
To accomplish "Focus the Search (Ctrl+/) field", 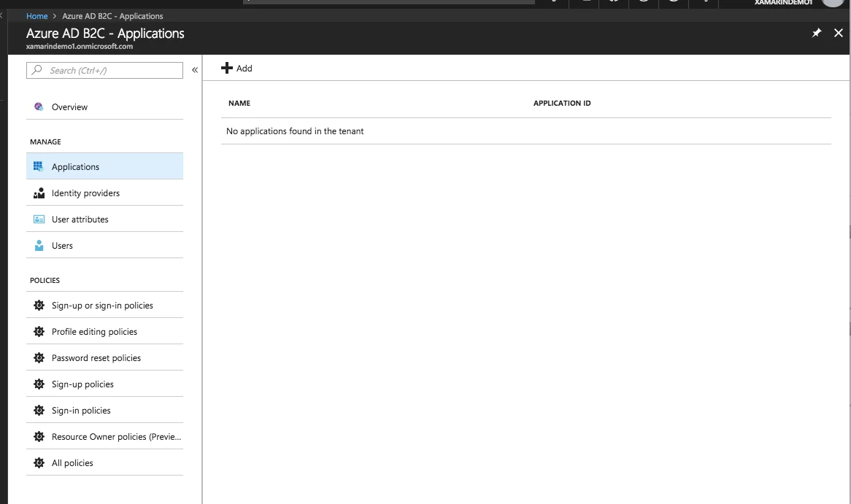I will 105,71.
